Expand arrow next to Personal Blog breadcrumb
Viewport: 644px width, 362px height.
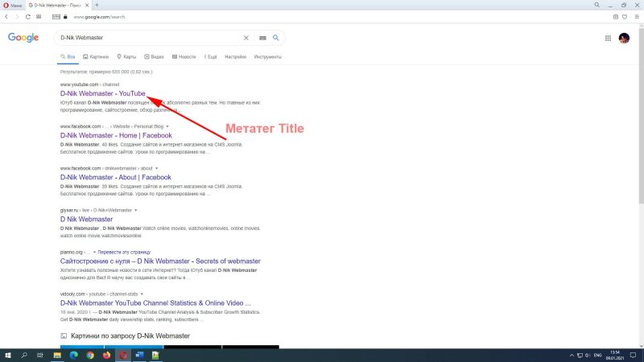[167, 126]
